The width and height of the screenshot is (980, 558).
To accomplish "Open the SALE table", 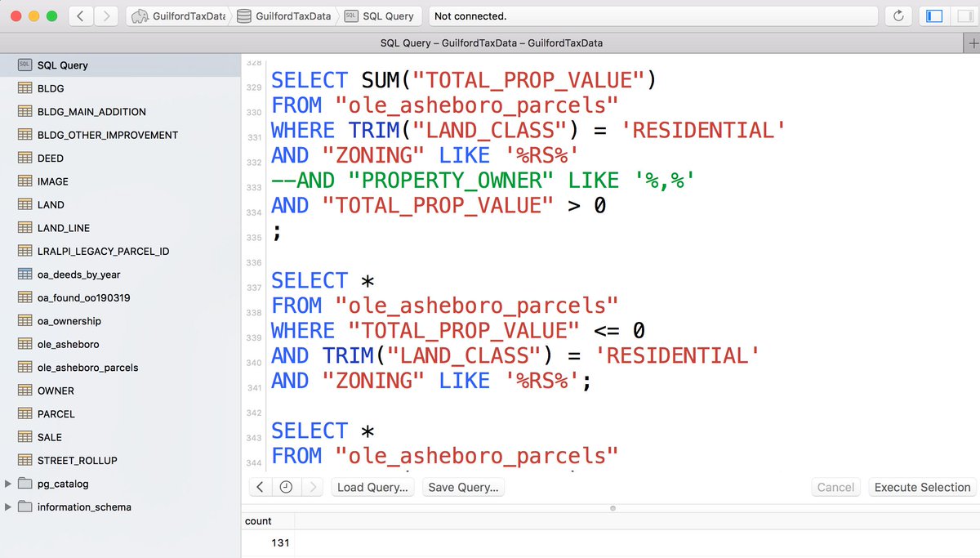I will pyautogui.click(x=120, y=437).
